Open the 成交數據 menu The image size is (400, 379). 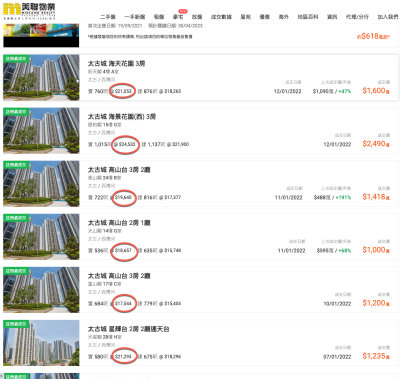pos(221,17)
